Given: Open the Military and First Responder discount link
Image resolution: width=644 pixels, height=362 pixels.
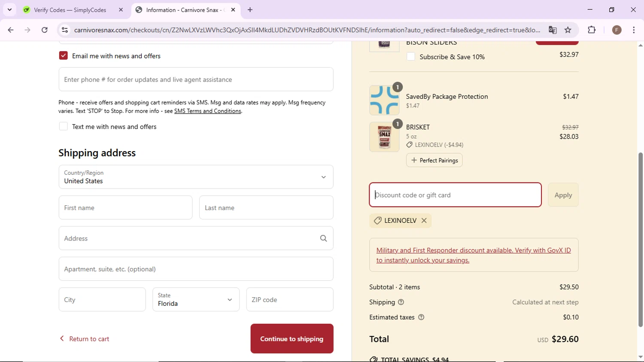Looking at the screenshot, I should pyautogui.click(x=474, y=255).
